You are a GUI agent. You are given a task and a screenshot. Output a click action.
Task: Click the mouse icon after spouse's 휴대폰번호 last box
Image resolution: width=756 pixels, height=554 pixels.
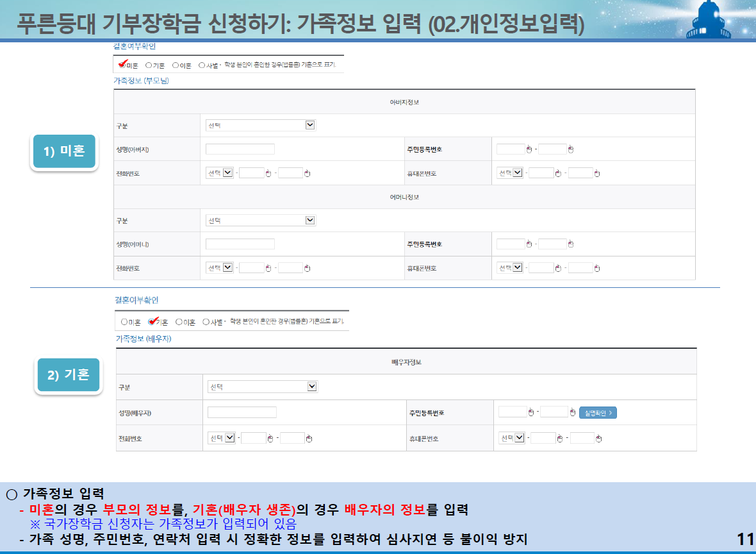click(598, 438)
